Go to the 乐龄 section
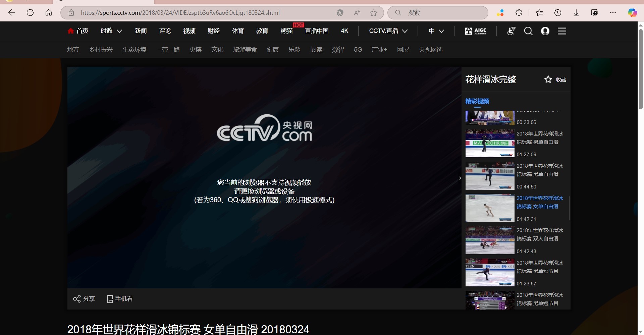Screen dimensions: 644x335 [294, 50]
